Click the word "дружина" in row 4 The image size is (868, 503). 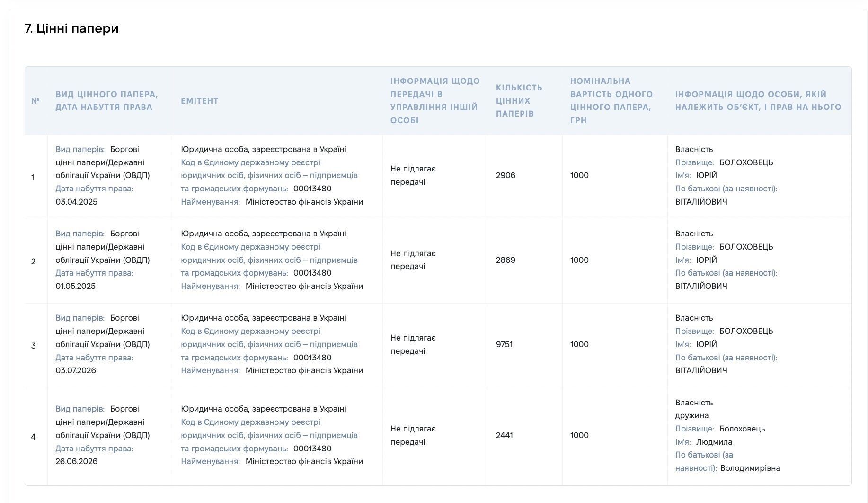[692, 415]
